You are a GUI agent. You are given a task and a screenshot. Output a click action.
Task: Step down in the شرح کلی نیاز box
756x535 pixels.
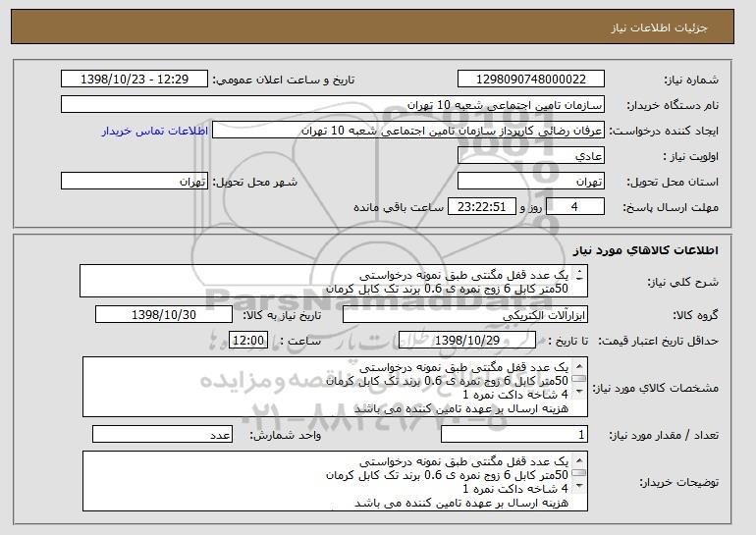pyautogui.click(x=579, y=279)
